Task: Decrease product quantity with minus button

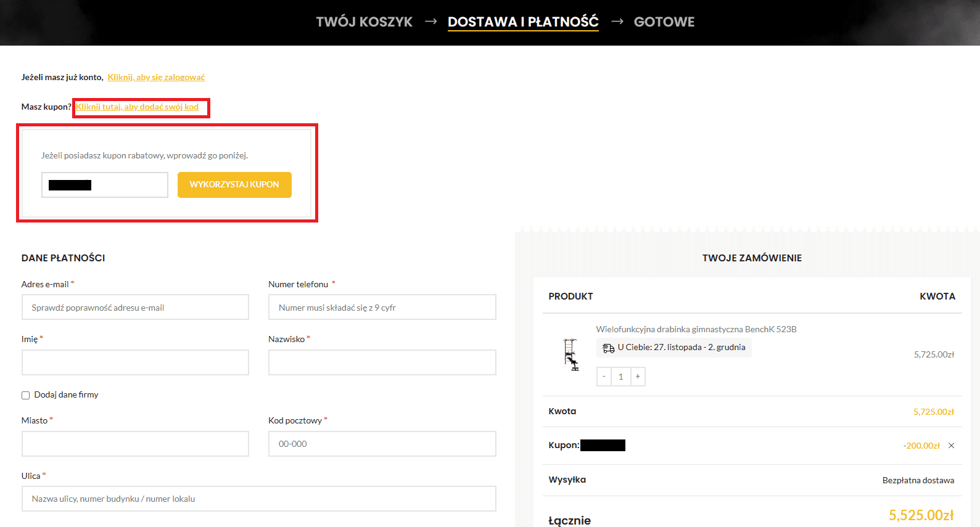Action: click(x=604, y=377)
